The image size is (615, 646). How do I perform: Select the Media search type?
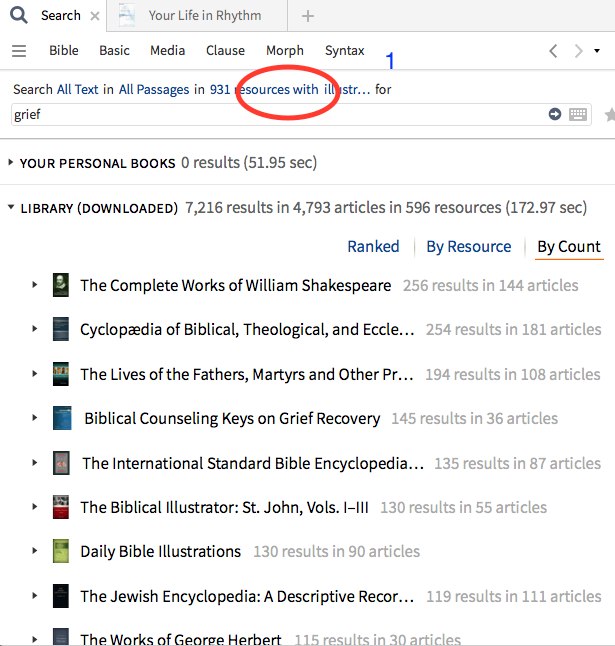click(168, 50)
